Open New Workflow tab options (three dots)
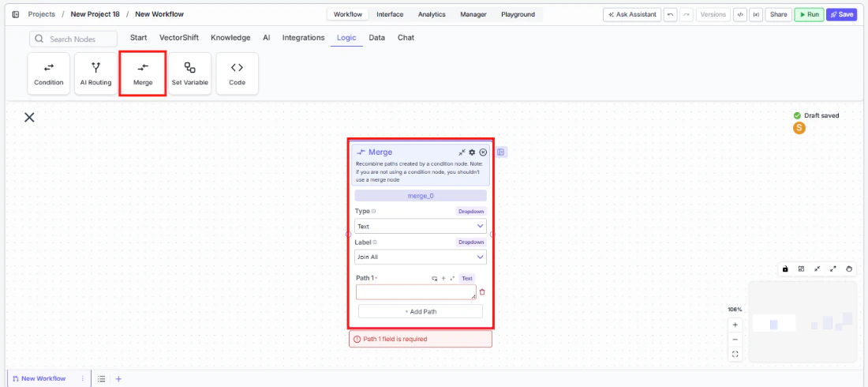This screenshot has height=387, width=868. pos(83,378)
